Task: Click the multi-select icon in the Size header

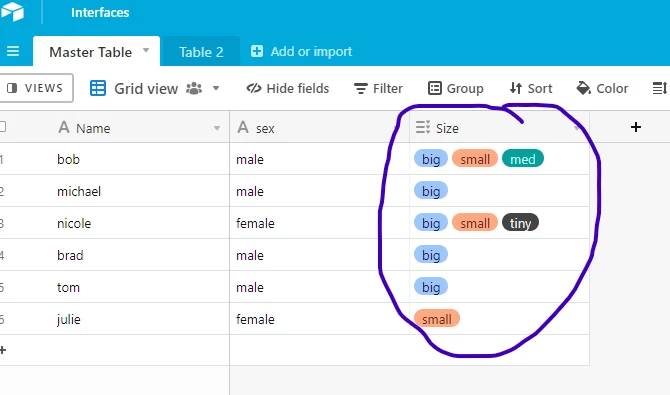Action: click(423, 127)
